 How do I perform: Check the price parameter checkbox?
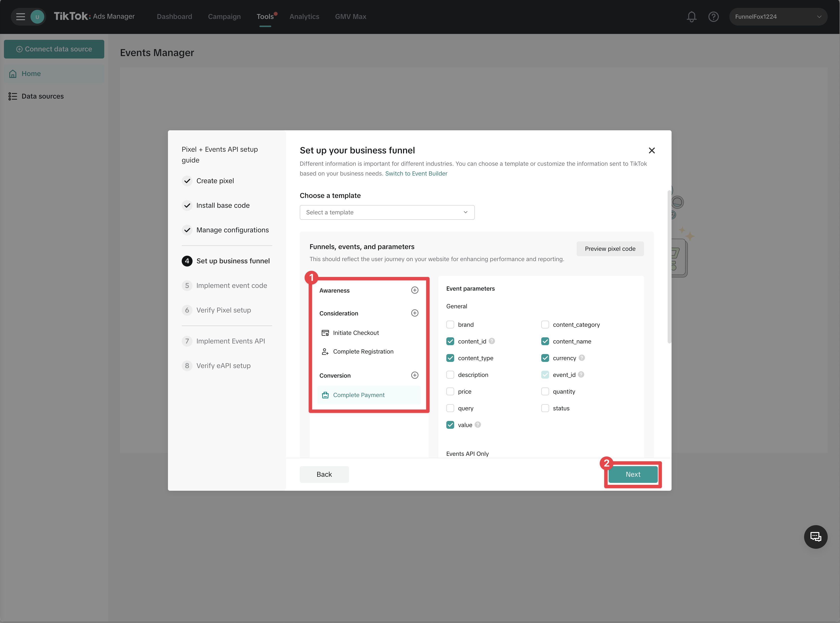click(x=450, y=391)
